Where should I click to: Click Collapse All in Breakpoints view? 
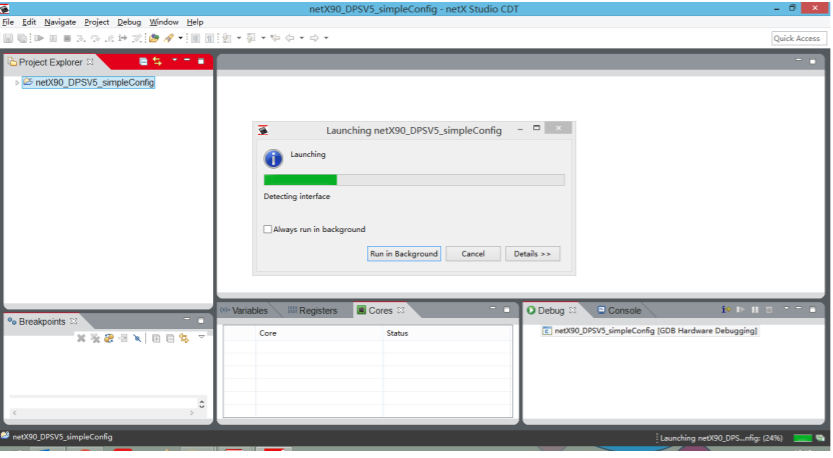(170, 338)
